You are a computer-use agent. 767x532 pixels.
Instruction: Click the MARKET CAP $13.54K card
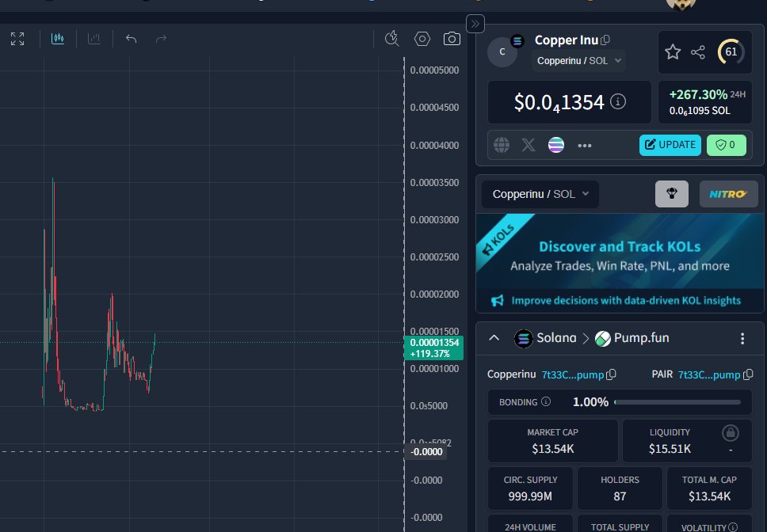tap(553, 441)
